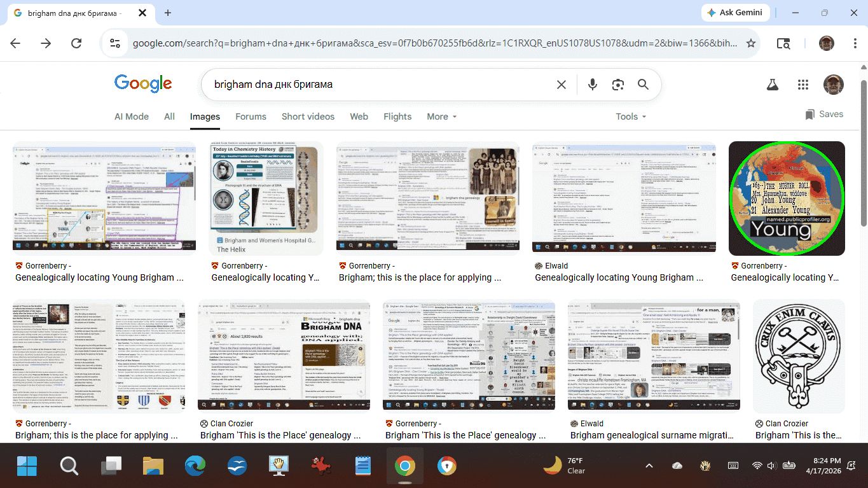Select the AI Mode tab
This screenshot has width=868, height=488.
(131, 116)
